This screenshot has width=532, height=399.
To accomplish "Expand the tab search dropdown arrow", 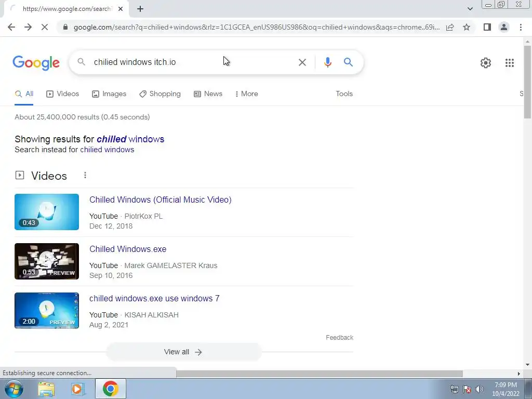I will pos(470,9).
